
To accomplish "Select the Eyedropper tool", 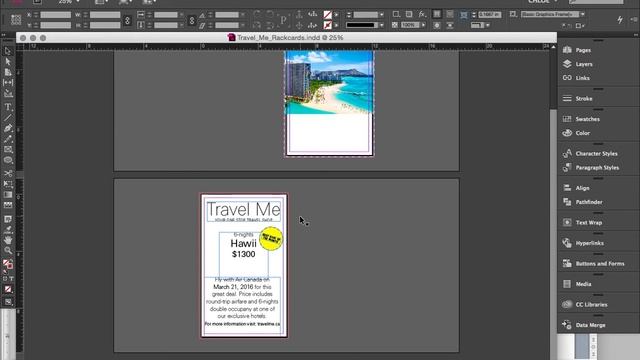I will (x=8, y=229).
